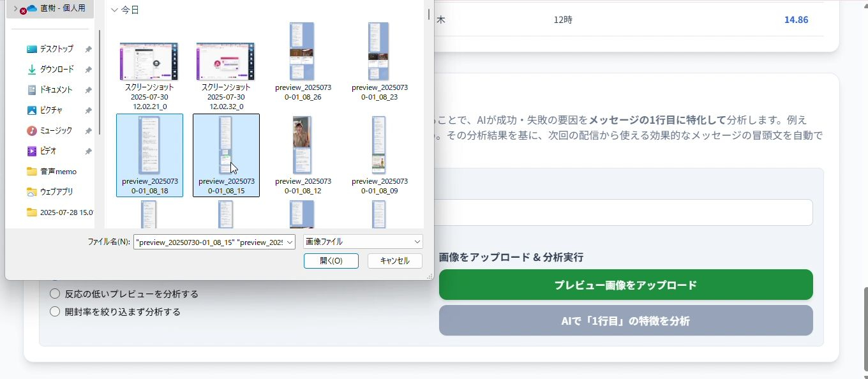
Task: Click pin icon next to ミュージック
Action: tap(88, 131)
